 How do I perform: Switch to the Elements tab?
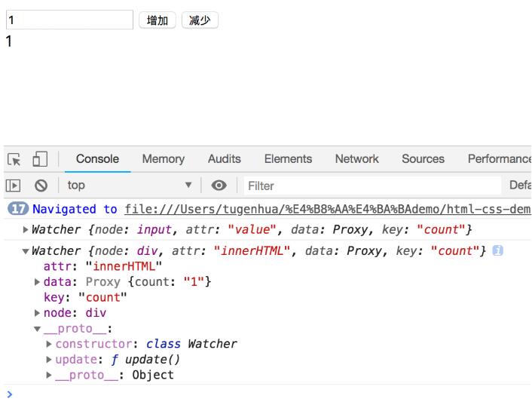288,159
